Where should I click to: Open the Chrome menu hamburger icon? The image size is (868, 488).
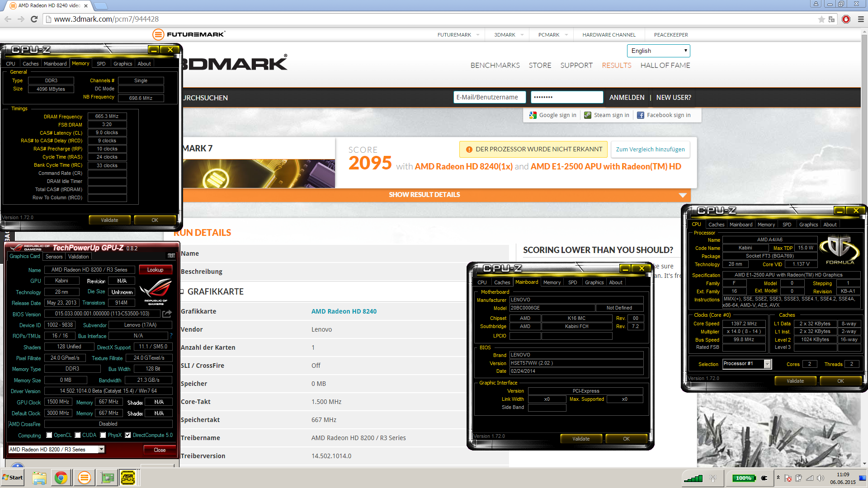tap(861, 19)
